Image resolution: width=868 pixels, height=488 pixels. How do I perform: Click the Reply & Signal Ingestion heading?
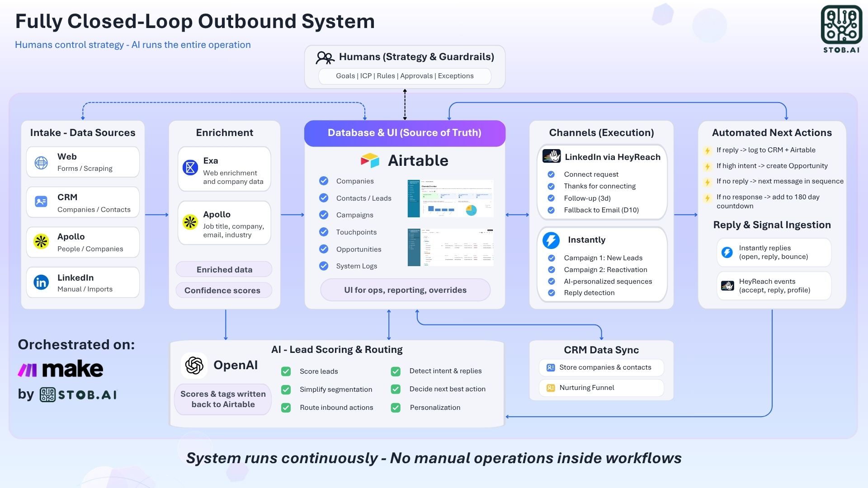[772, 225]
